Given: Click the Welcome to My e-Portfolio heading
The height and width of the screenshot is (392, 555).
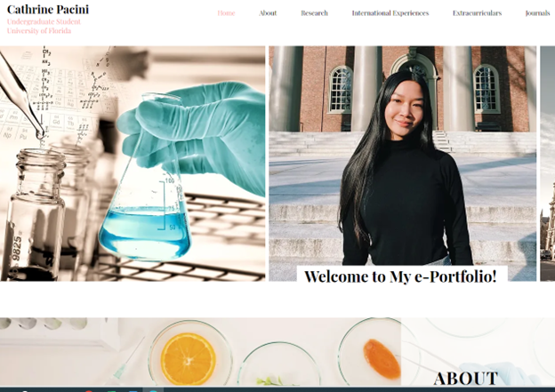Looking at the screenshot, I should tap(400, 276).
